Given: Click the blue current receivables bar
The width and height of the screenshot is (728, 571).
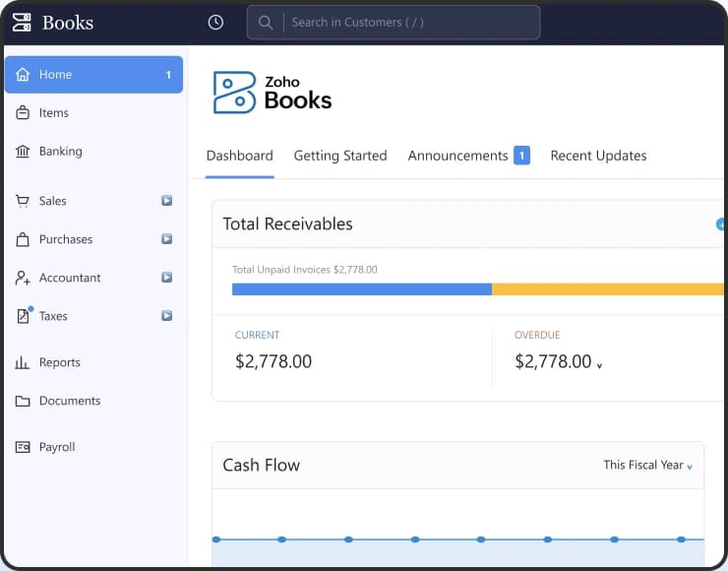Looking at the screenshot, I should (362, 289).
